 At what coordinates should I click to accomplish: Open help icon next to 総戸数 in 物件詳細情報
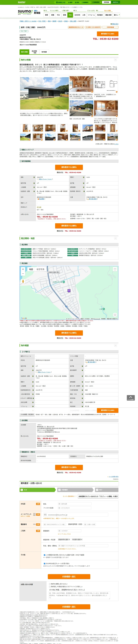[x=84, y=183]
